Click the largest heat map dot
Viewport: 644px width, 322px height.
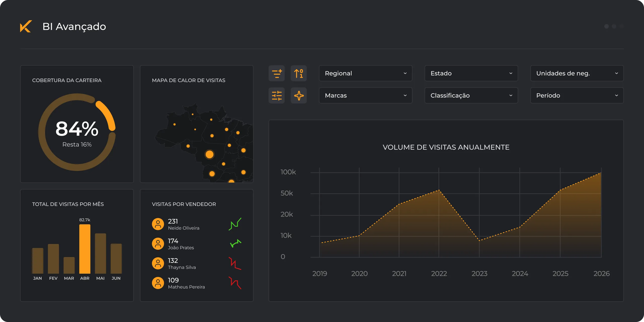point(209,154)
